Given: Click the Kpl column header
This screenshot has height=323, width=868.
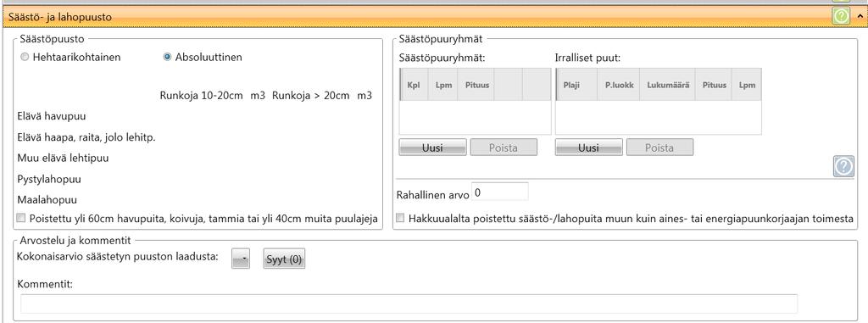Looking at the screenshot, I should point(415,85).
